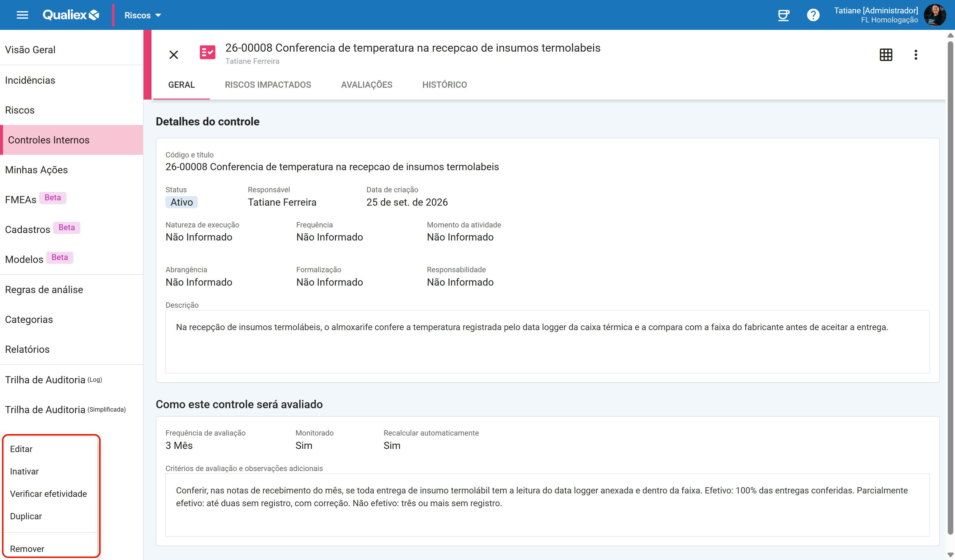This screenshot has width=955, height=560.
Task: Switch to the RISCOS IMPACTADOS tab
Action: tap(268, 85)
